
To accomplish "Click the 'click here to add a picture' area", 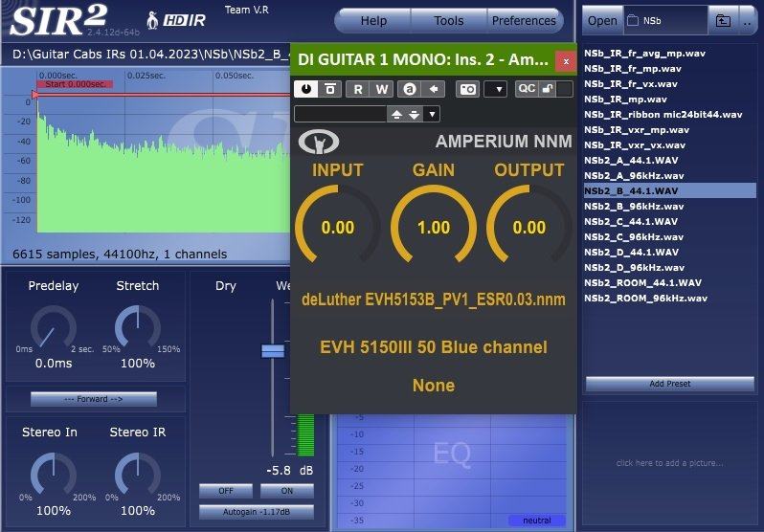I will click(x=669, y=463).
